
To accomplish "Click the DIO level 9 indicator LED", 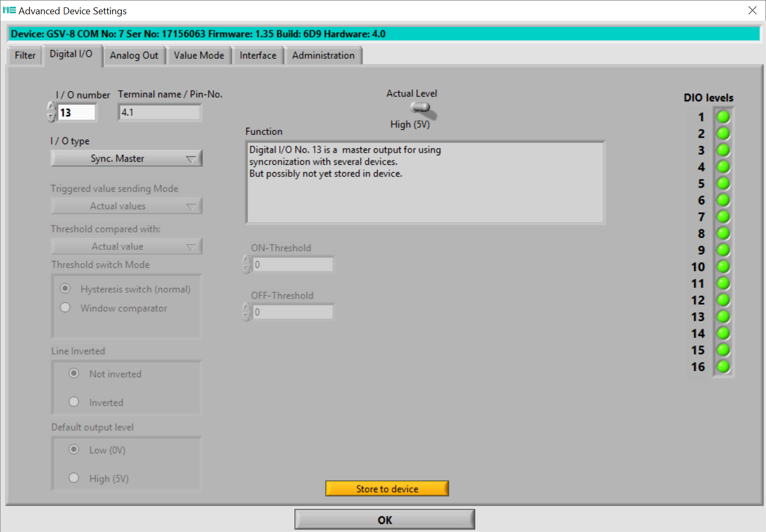I will click(x=723, y=250).
